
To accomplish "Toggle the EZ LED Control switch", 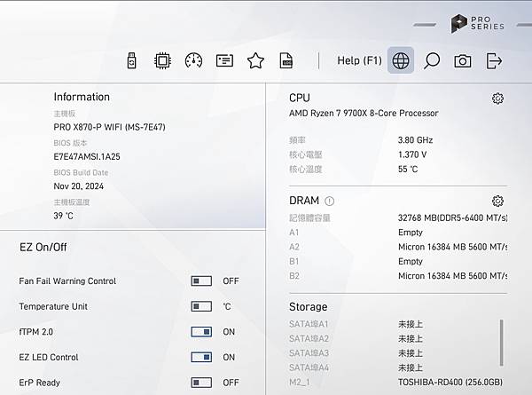I will [201, 358].
